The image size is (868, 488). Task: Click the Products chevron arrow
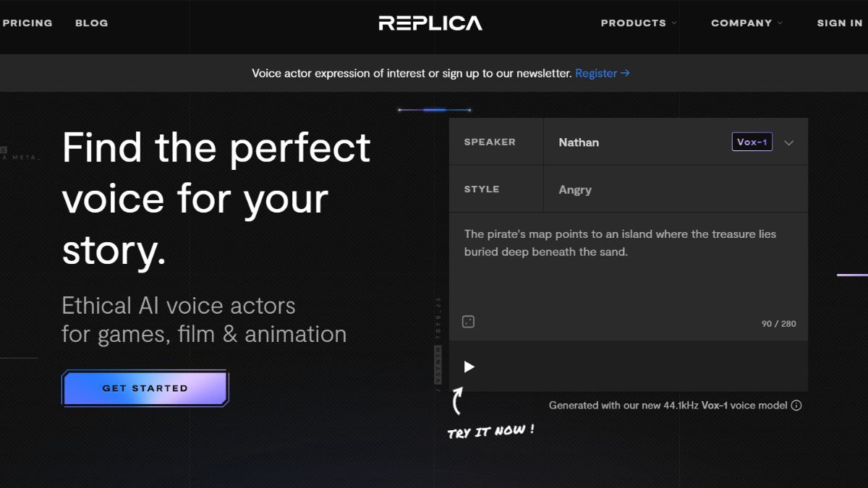point(674,23)
